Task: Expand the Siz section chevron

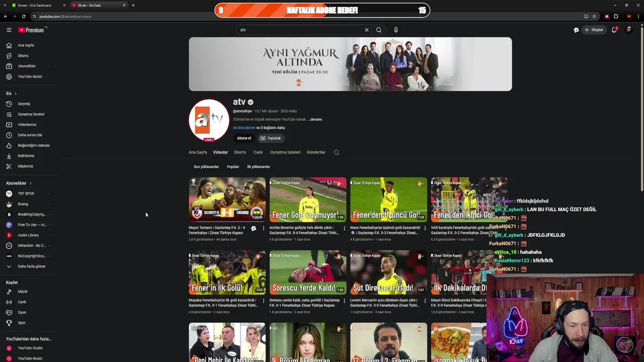Action: (16, 94)
